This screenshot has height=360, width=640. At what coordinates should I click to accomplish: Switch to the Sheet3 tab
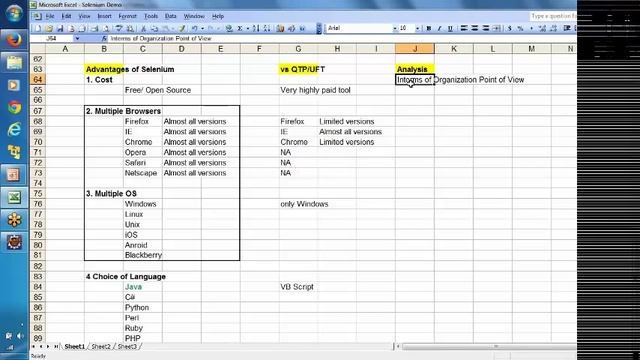[x=127, y=347]
